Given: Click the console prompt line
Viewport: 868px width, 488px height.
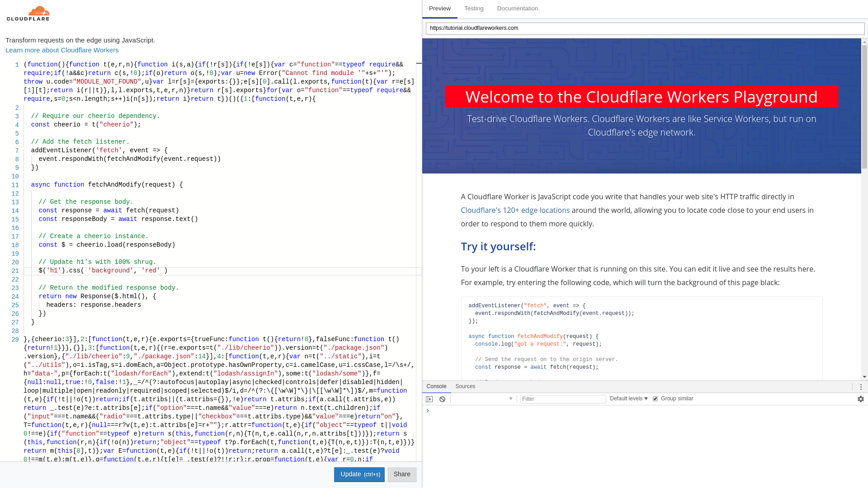Looking at the screenshot, I should (x=645, y=411).
